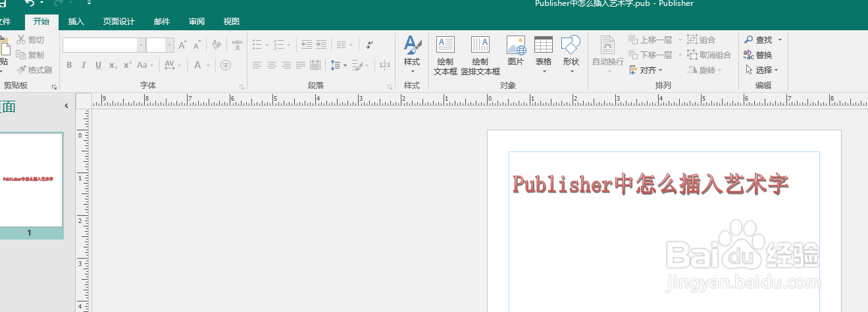Open the phonetic guide (wén) tool

(238, 45)
